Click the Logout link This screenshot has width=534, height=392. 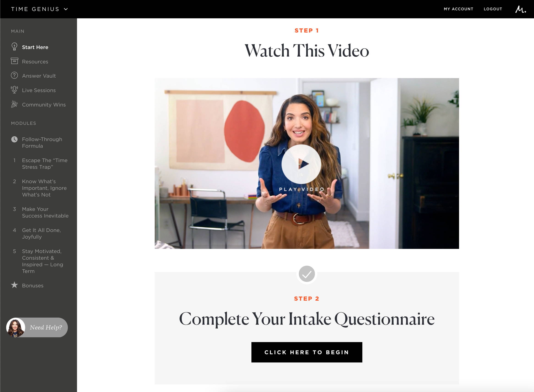coord(493,9)
